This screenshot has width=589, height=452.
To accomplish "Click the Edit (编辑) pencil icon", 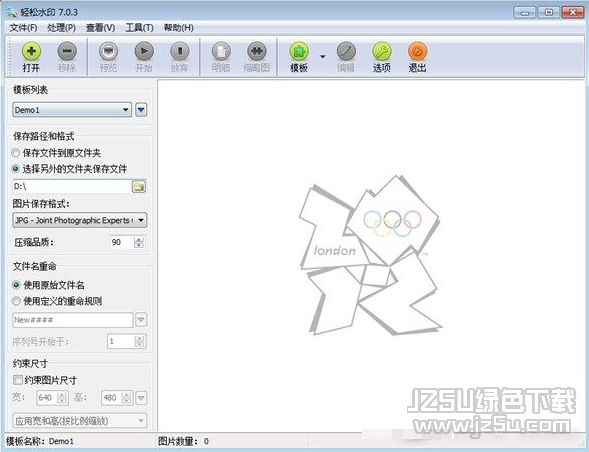I will coord(346,51).
